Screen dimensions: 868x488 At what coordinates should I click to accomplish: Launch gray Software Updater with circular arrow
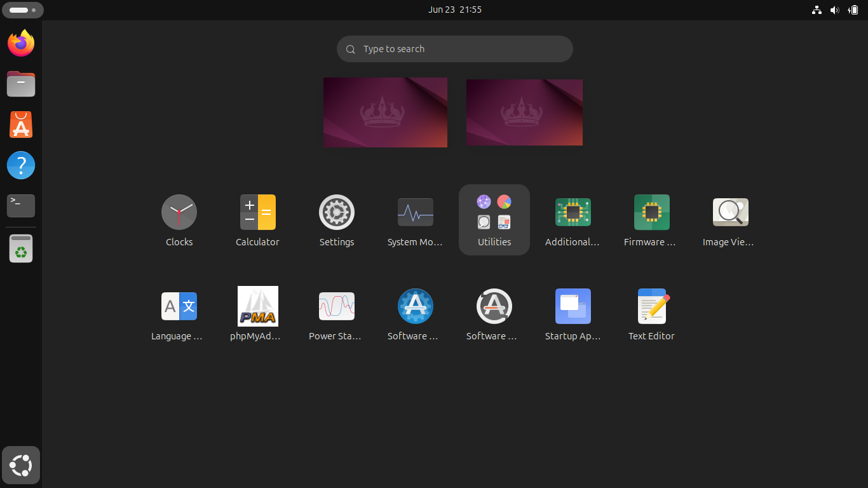(x=494, y=314)
